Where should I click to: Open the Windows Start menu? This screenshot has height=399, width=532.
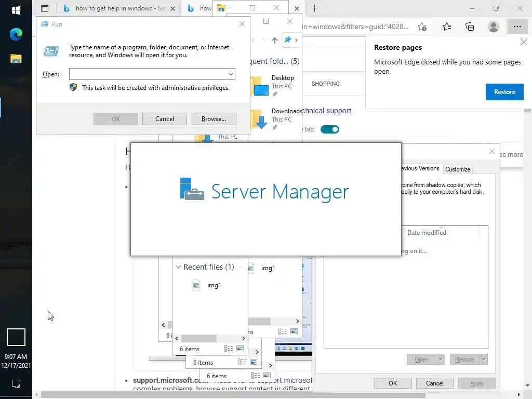click(16, 10)
